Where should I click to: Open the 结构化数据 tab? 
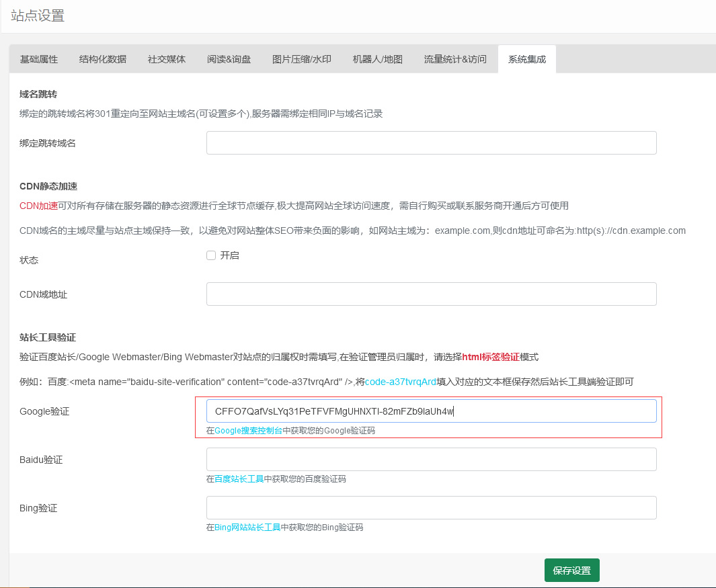tap(103, 59)
